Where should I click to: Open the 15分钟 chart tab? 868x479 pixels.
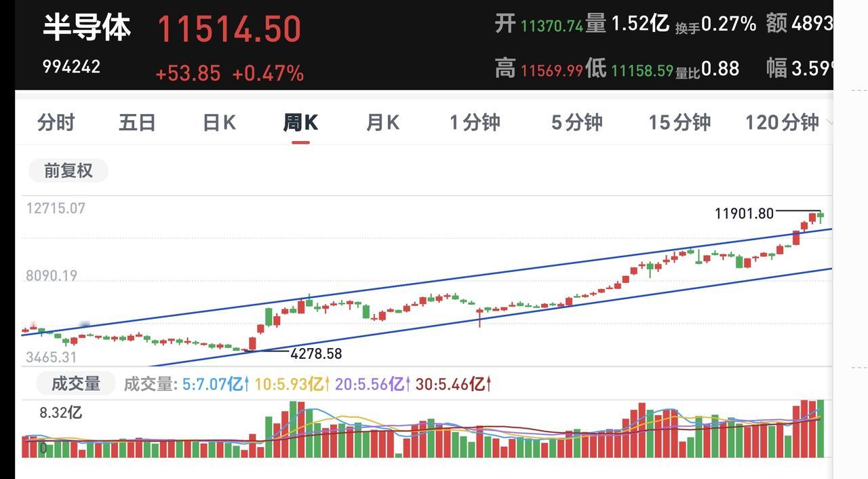679,123
